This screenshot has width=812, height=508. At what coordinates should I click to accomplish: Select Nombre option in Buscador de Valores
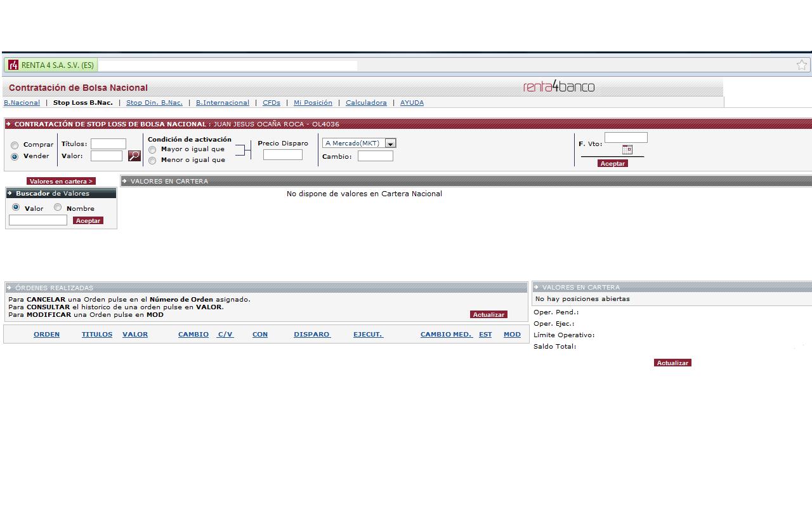pos(58,207)
